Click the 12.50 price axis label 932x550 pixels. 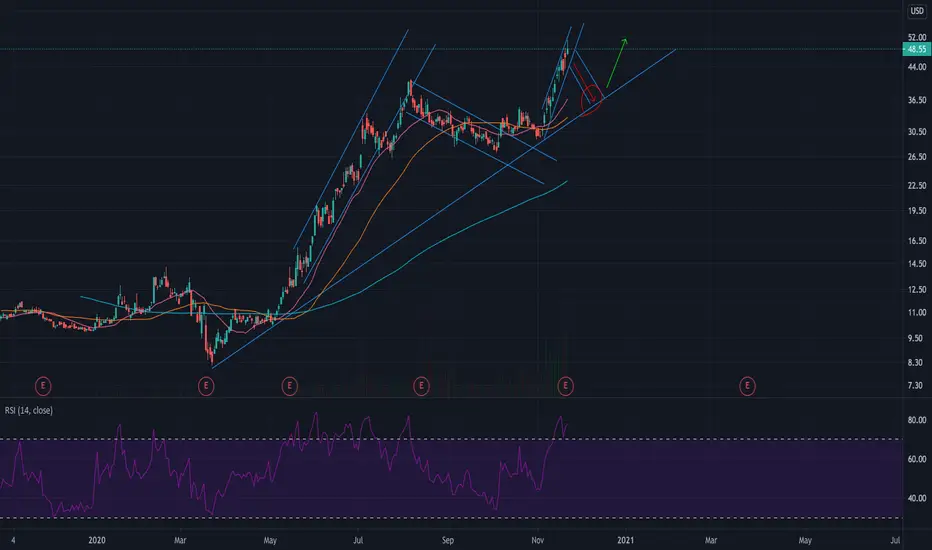917,290
